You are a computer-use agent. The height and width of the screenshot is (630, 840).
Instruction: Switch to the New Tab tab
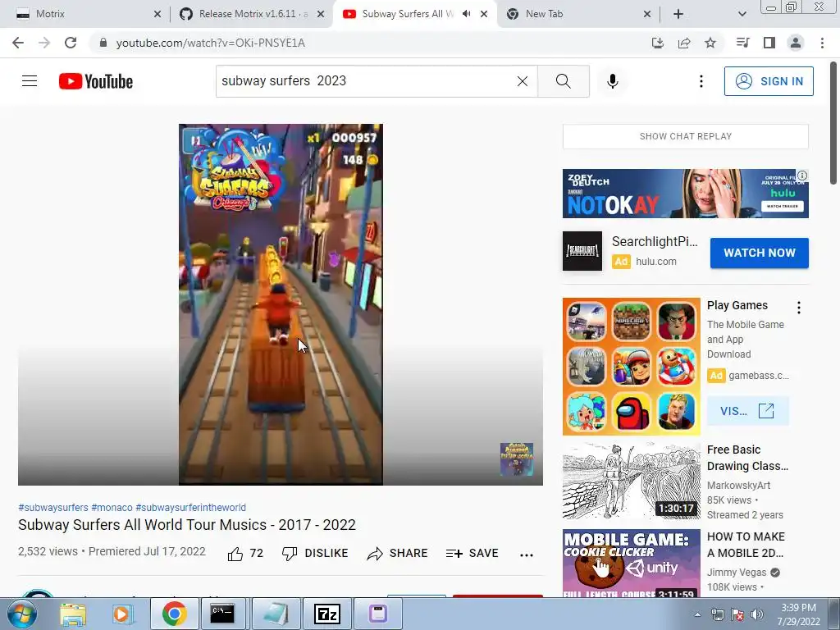pos(578,14)
